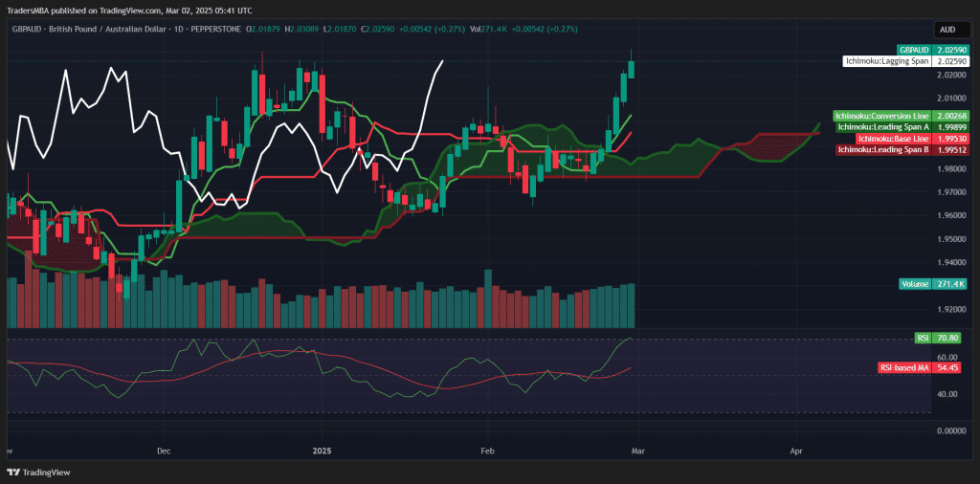Select the green GBPAUD price label

(913, 49)
